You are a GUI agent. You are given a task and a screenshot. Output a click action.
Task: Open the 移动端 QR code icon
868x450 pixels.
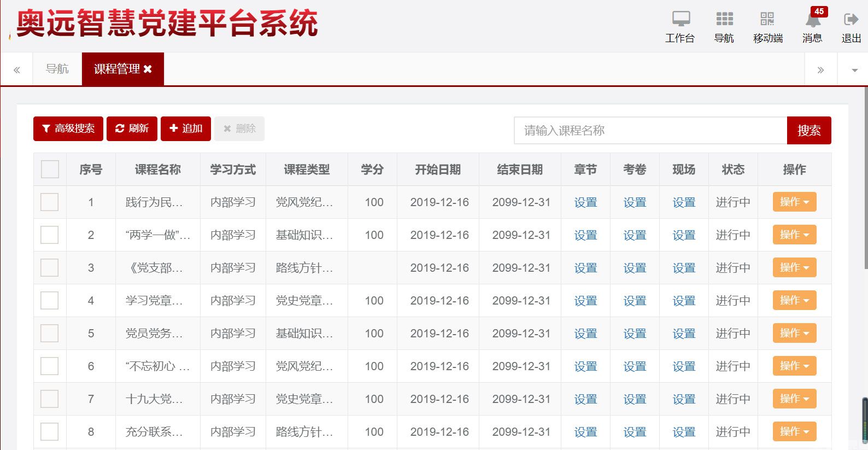(x=767, y=27)
